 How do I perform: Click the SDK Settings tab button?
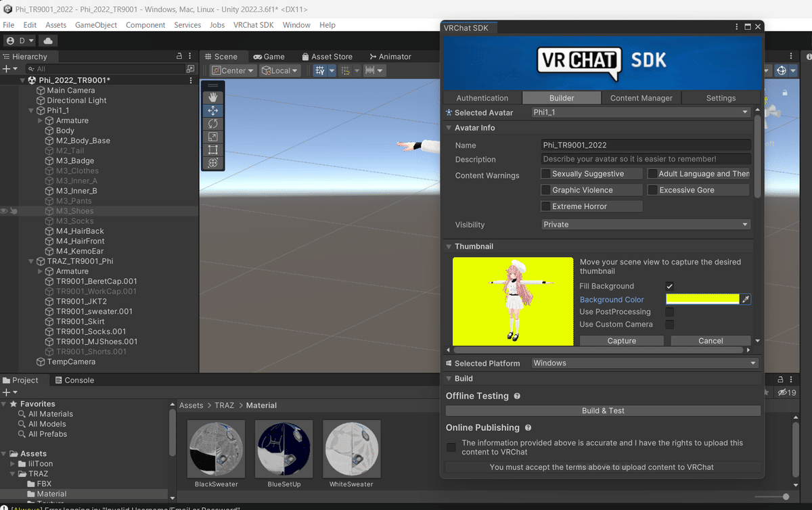[x=721, y=98]
